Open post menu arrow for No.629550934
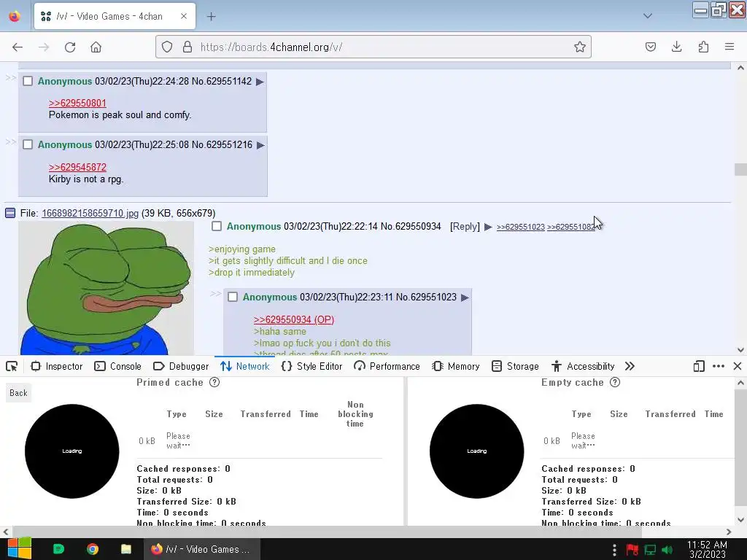The image size is (747, 560). pyautogui.click(x=488, y=227)
